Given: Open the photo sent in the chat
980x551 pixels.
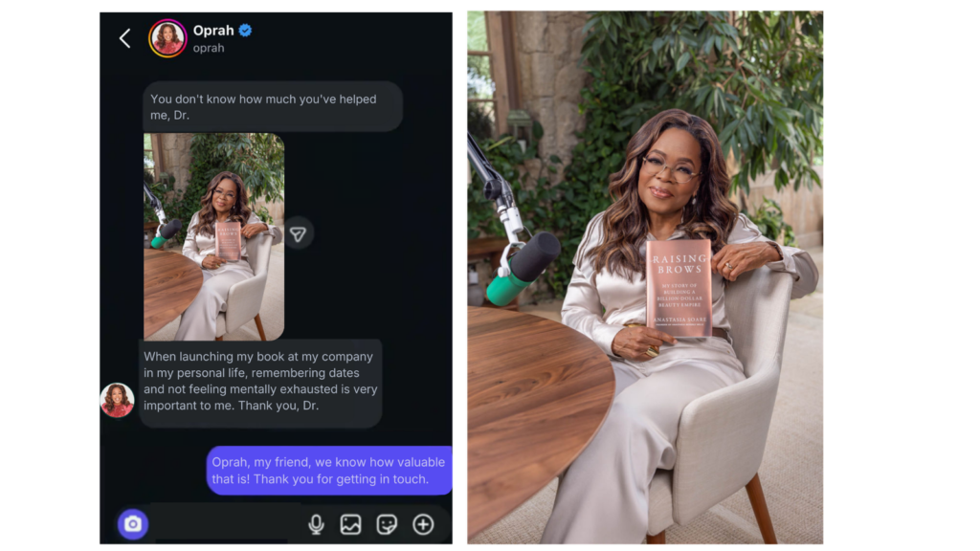Looking at the screenshot, I should [213, 237].
